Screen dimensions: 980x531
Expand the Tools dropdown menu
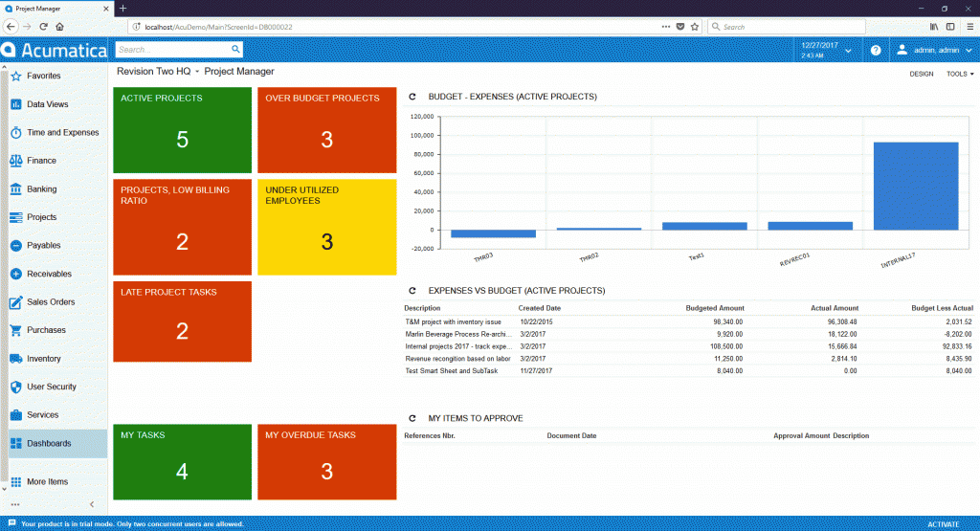(959, 74)
